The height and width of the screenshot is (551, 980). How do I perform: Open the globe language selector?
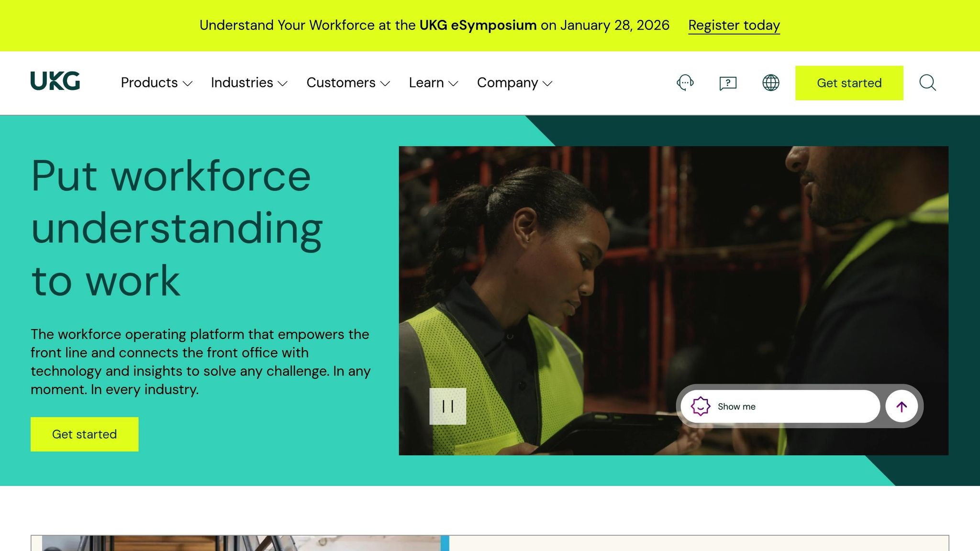click(x=770, y=83)
